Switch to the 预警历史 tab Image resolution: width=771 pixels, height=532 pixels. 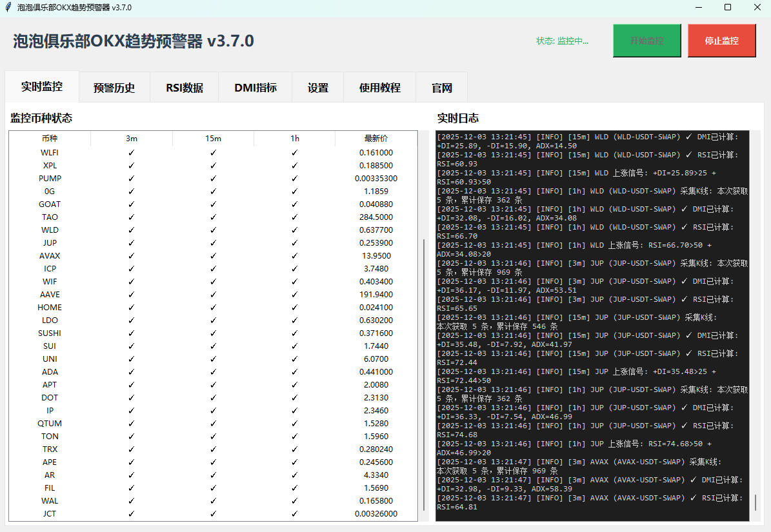pyautogui.click(x=114, y=88)
